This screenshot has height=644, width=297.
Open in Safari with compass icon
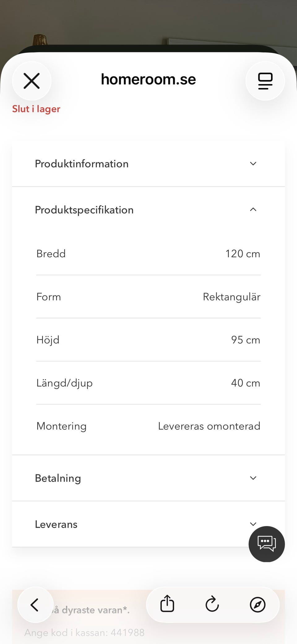(x=257, y=605)
